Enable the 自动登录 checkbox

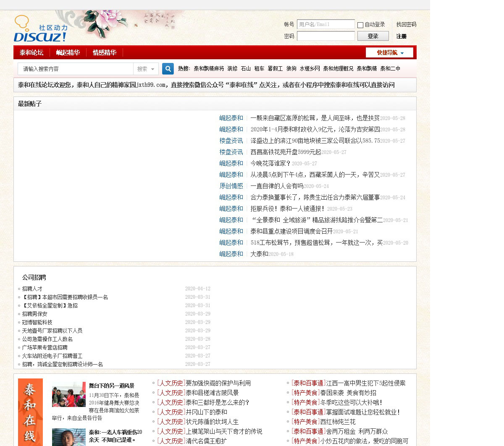coord(360,25)
